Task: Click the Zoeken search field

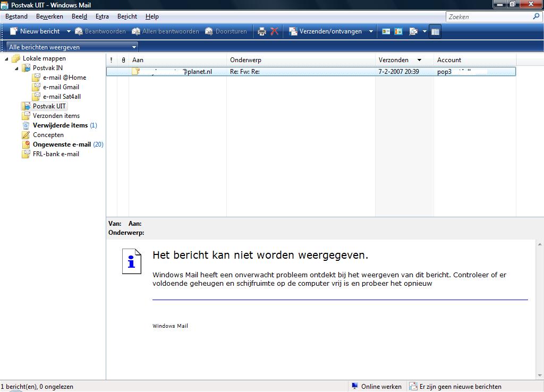Action: coord(489,16)
